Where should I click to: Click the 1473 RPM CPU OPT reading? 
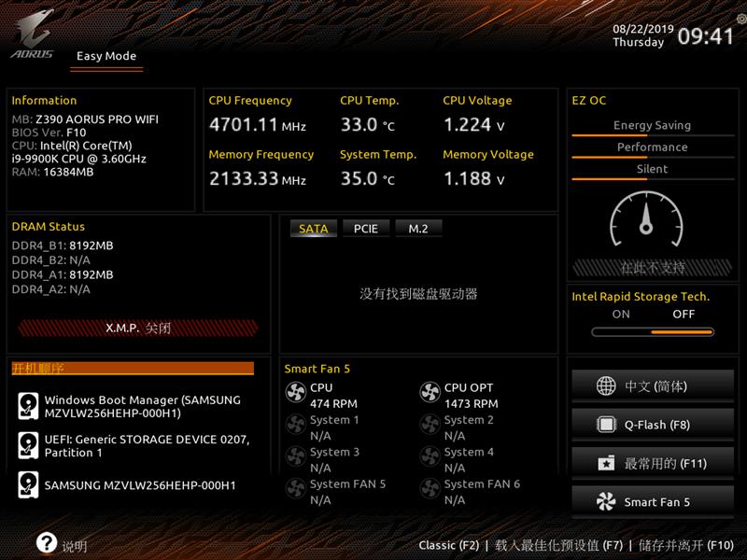coord(472,404)
